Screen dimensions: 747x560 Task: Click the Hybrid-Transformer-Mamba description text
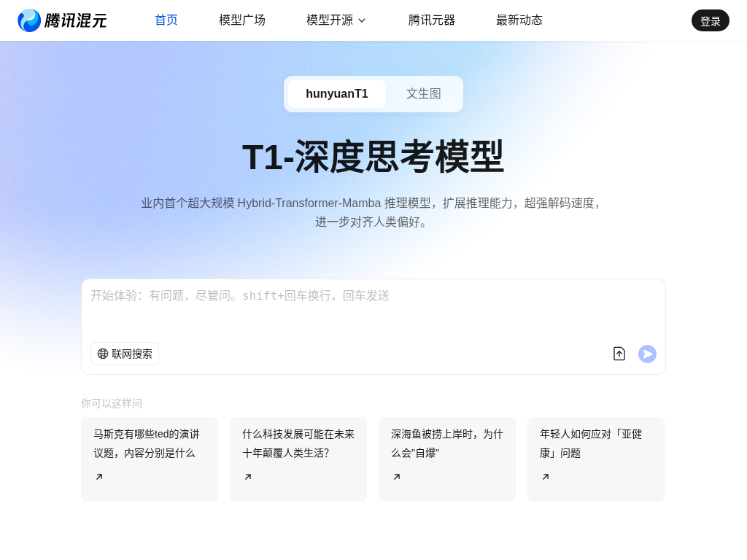click(373, 203)
